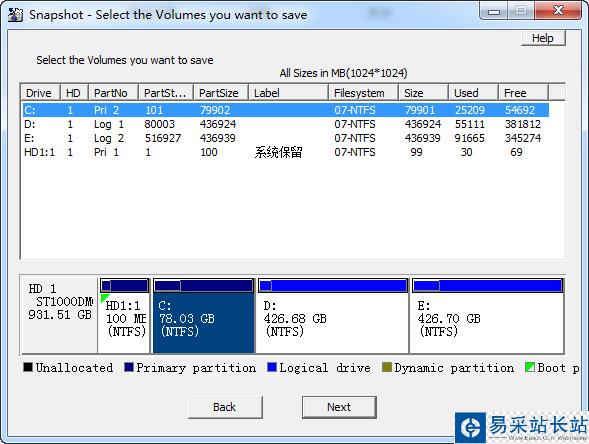Click the PartNo column header

pos(113,93)
